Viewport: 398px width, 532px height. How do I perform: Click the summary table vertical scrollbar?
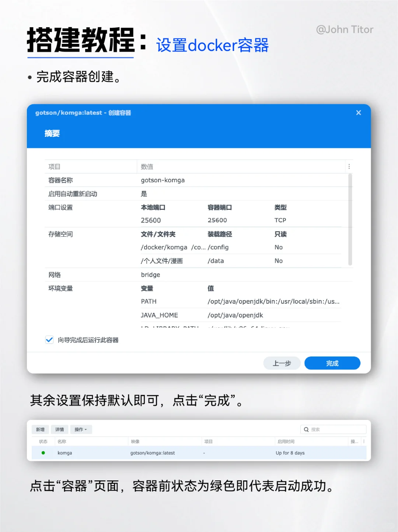tap(350, 220)
